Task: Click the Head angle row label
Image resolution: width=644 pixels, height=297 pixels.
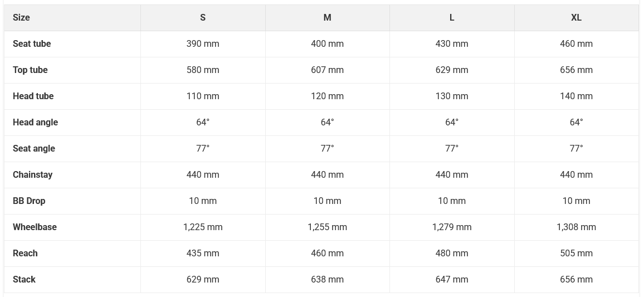Action: (x=35, y=123)
